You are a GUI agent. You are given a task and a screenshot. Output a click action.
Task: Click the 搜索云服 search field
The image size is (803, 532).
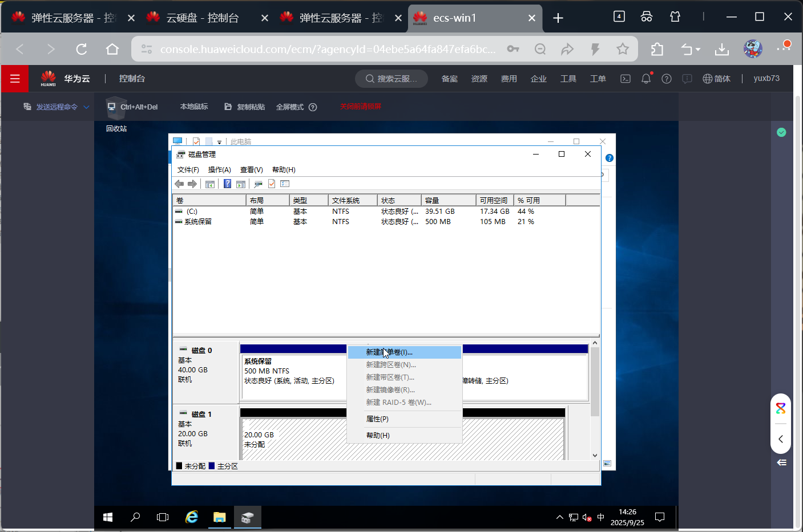click(x=392, y=79)
